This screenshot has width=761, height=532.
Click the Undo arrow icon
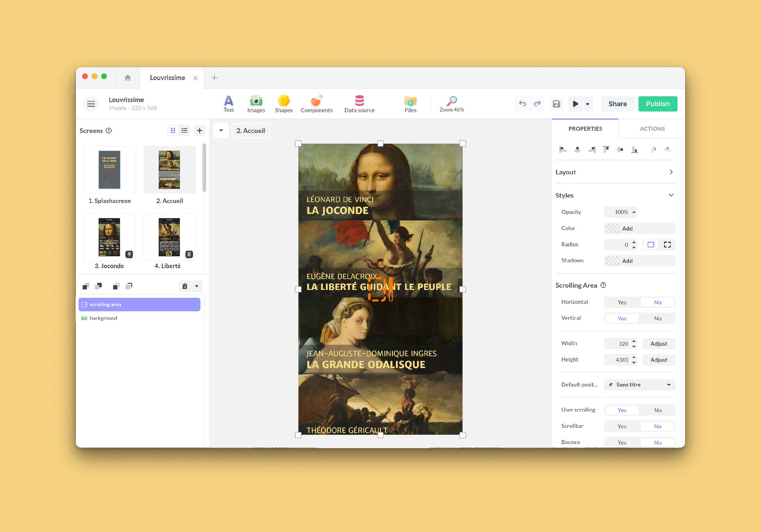click(x=522, y=104)
